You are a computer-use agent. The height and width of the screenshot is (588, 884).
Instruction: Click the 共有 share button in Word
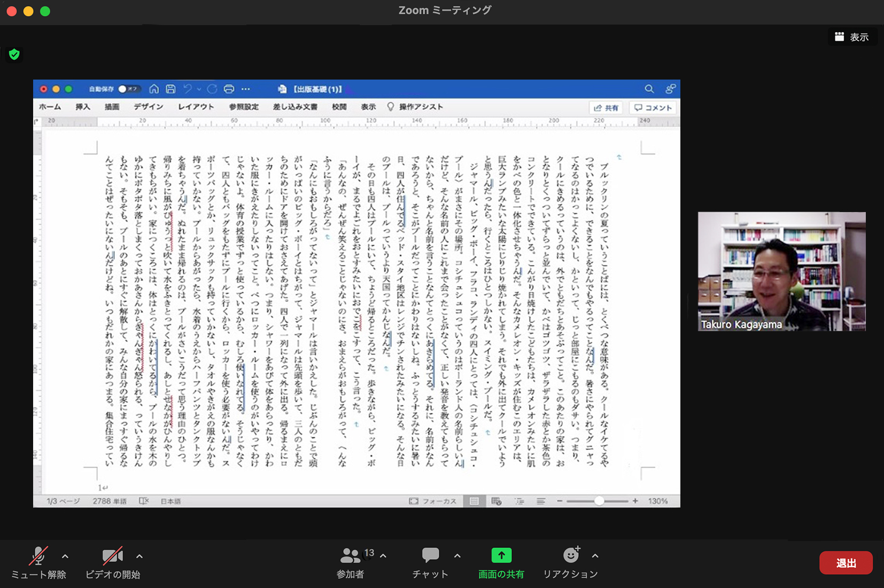pos(606,107)
